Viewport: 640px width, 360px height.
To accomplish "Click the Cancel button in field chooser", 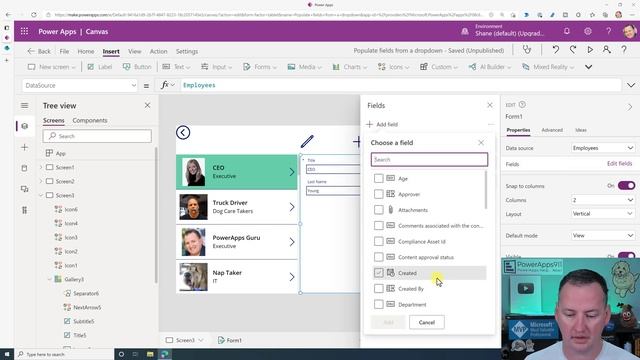I will 427,322.
